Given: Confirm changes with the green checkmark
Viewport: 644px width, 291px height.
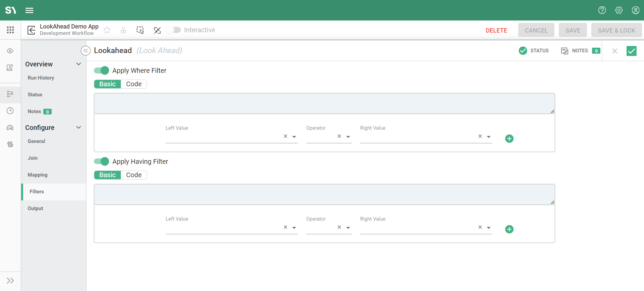Looking at the screenshot, I should (x=631, y=51).
